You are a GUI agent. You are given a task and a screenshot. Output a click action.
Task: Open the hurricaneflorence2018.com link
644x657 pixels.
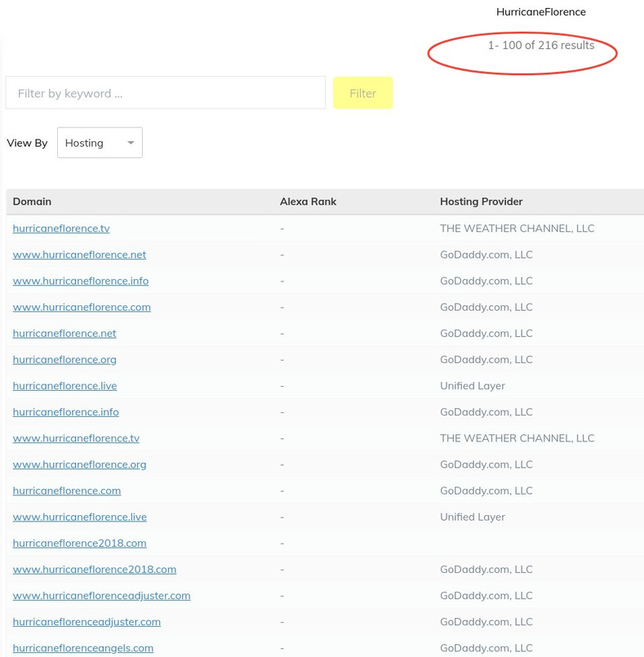80,543
